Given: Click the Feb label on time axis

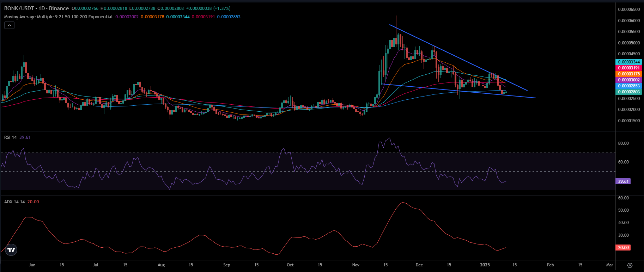Looking at the screenshot, I should (x=551, y=265).
